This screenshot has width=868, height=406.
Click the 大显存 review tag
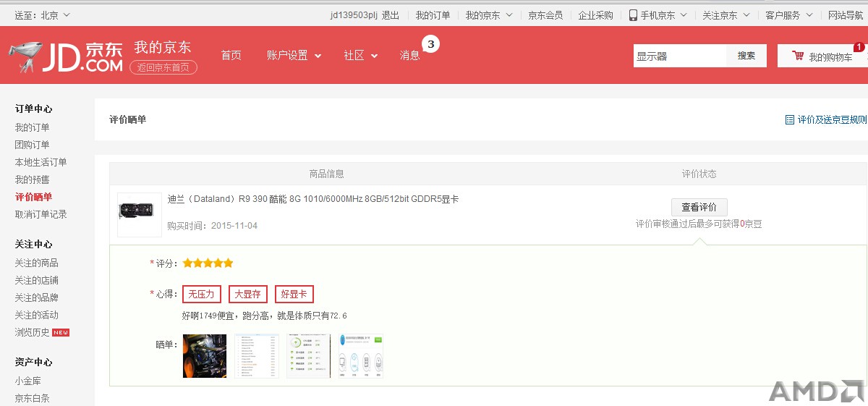(x=248, y=294)
